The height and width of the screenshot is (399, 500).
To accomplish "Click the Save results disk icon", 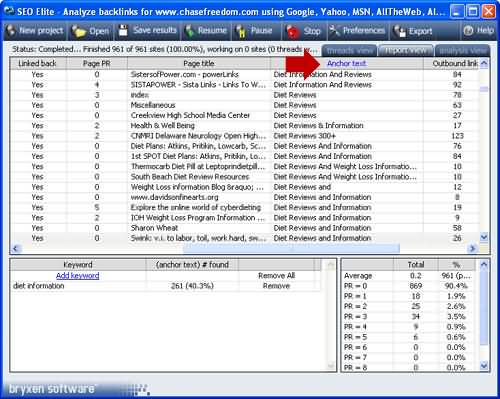I will point(123,30).
